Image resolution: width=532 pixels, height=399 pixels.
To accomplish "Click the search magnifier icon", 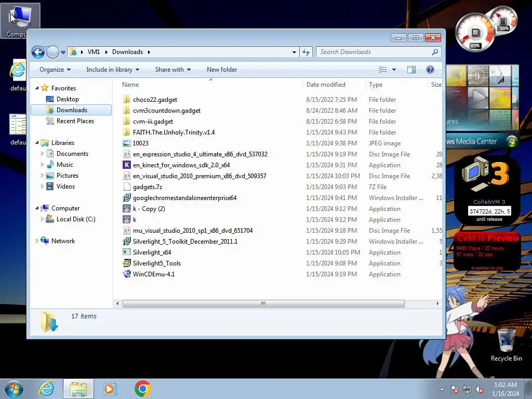I will point(435,52).
